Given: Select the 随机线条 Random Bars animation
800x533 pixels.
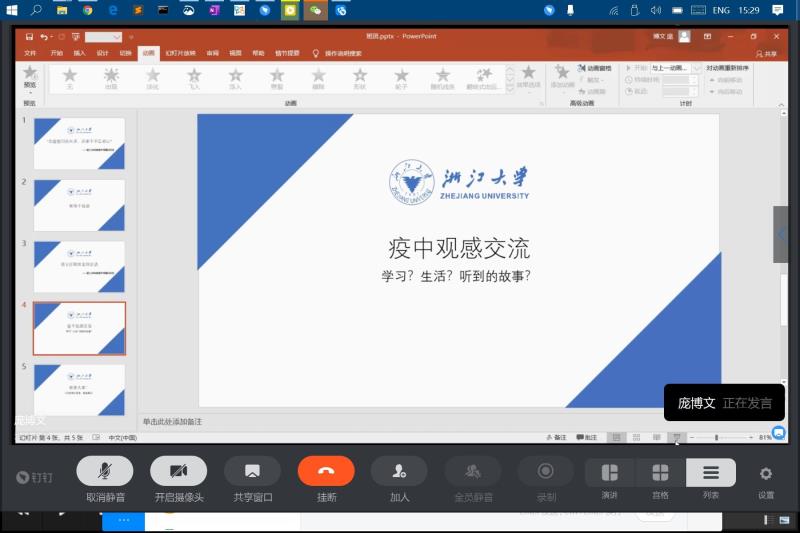Looking at the screenshot, I should tap(443, 79).
